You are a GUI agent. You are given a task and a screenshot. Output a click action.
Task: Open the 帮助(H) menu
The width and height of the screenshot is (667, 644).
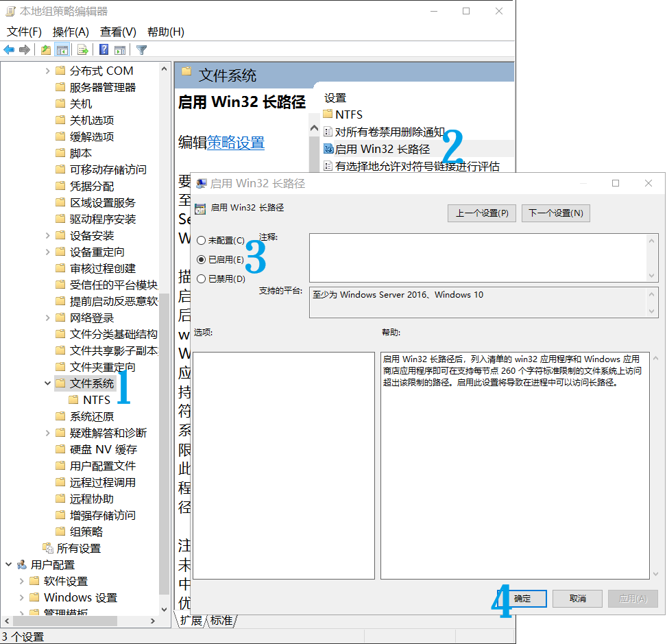tap(165, 32)
